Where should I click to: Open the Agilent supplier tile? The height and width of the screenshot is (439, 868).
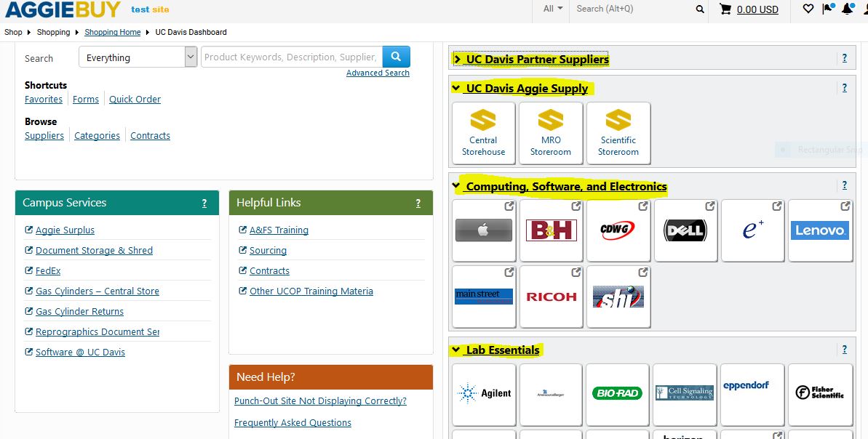point(484,394)
